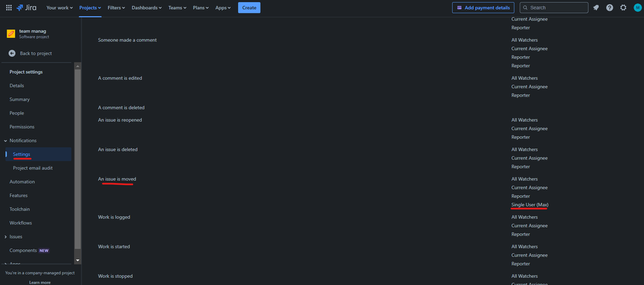The height and width of the screenshot is (285, 644).
Task: Click the sidebar scrollbar down arrow
Action: point(77,260)
